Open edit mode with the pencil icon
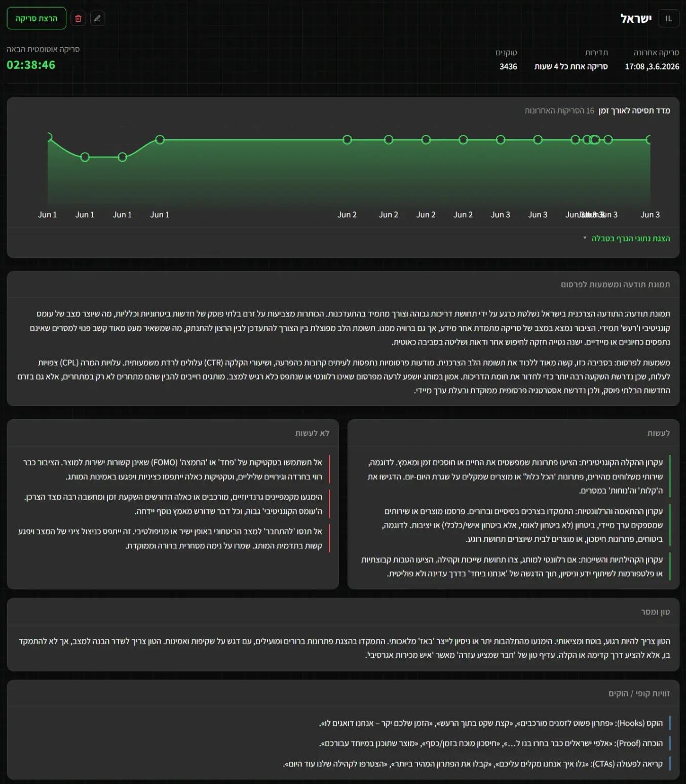Viewport: 686px width, 784px height. click(x=97, y=18)
